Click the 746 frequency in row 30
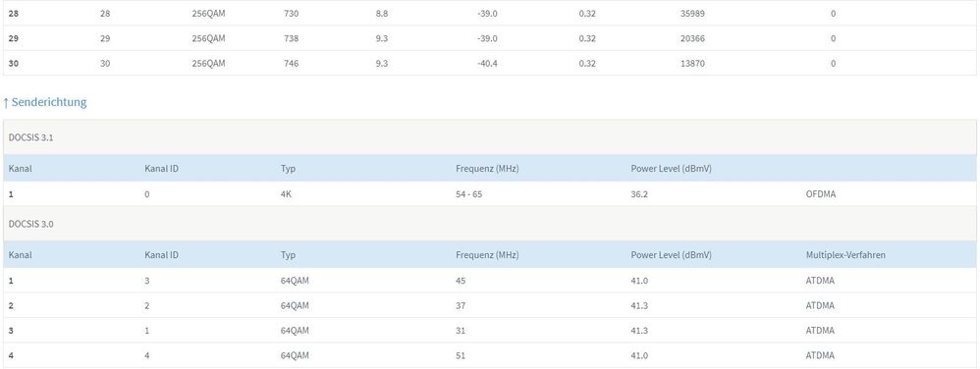 tap(292, 63)
